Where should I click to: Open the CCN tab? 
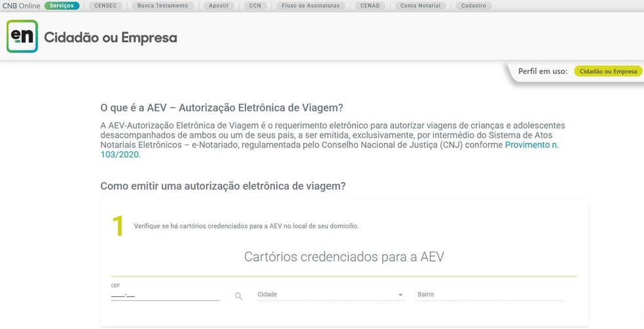(x=255, y=6)
